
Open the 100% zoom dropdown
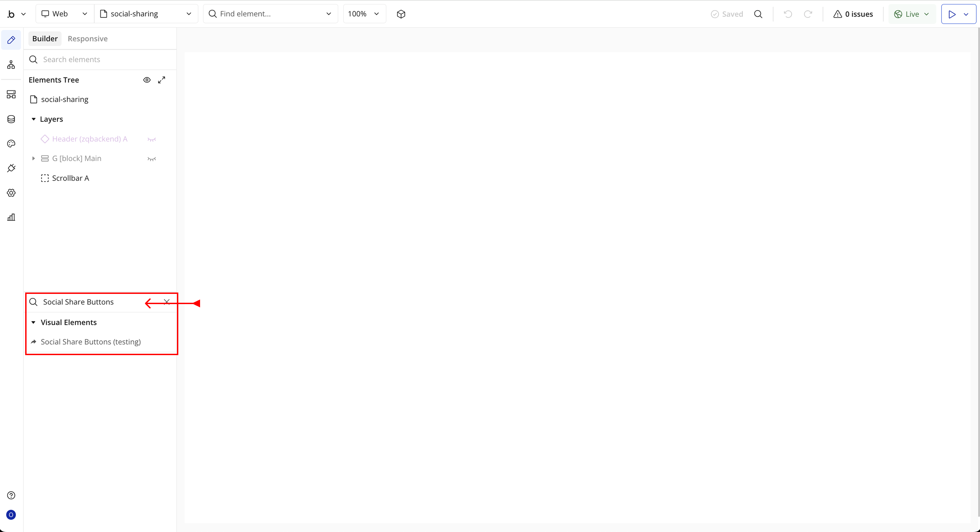point(364,14)
